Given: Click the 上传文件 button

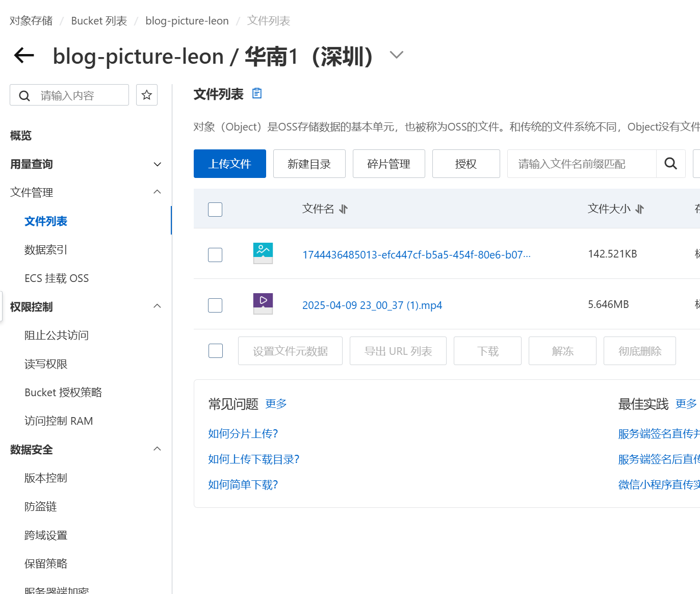Looking at the screenshot, I should [x=230, y=164].
